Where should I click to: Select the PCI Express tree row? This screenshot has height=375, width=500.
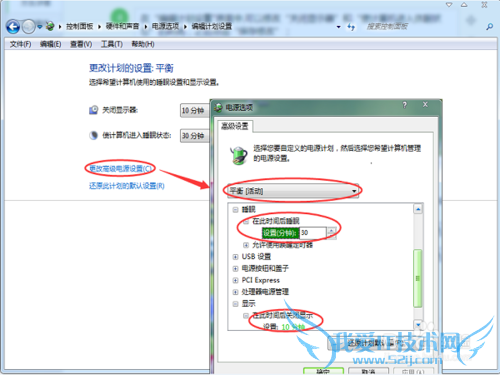click(x=261, y=280)
